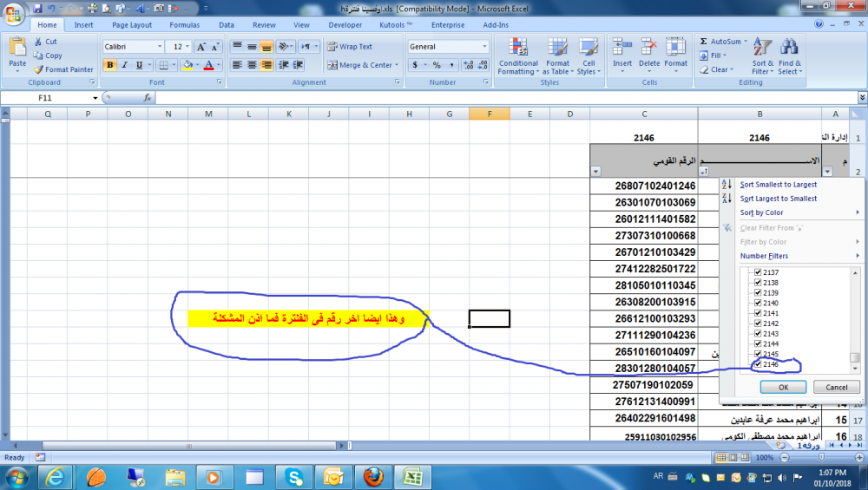Click the Office Button logo
Viewport: 868px width, 490px height.
tap(13, 13)
